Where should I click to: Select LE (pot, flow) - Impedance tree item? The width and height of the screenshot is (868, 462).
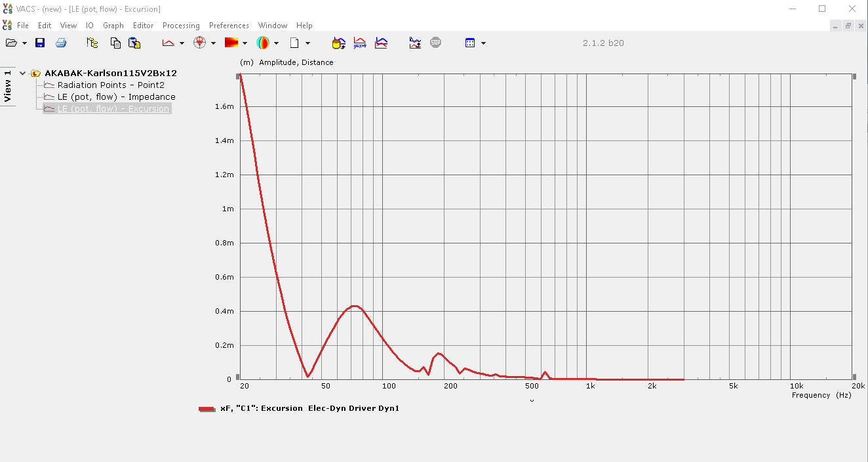[116, 97]
